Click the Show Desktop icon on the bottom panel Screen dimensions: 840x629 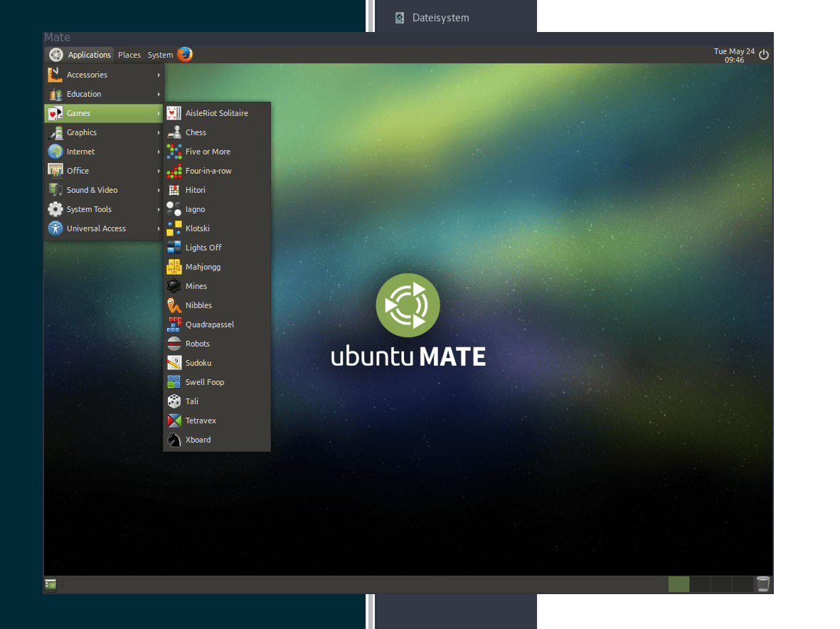coord(50,584)
